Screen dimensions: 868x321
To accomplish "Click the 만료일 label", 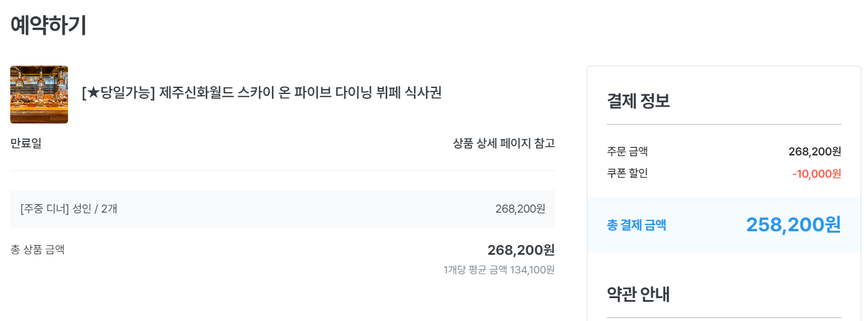I will pos(26,143).
